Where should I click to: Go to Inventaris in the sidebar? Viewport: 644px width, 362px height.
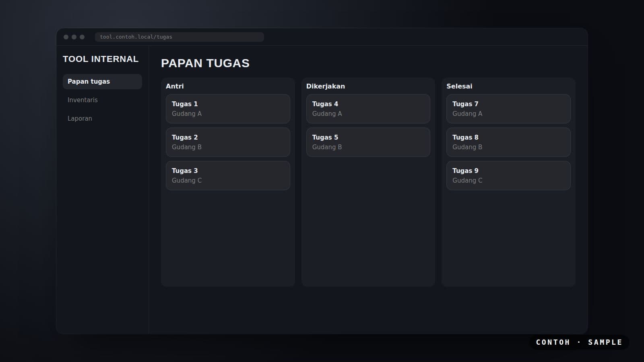(102, 100)
